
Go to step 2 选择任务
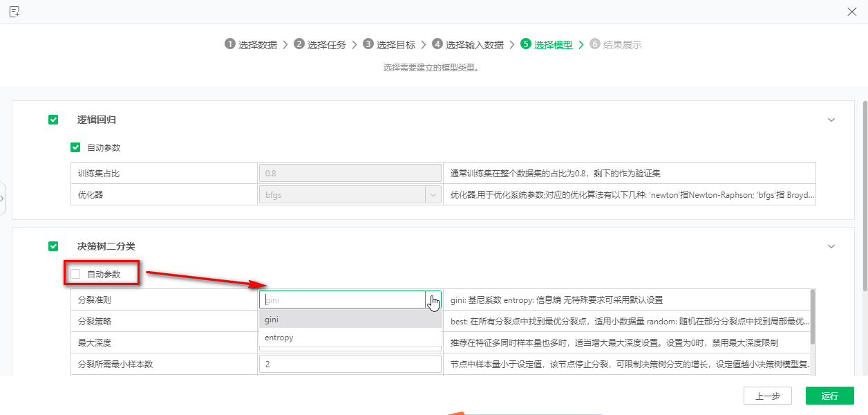pyautogui.click(x=320, y=44)
